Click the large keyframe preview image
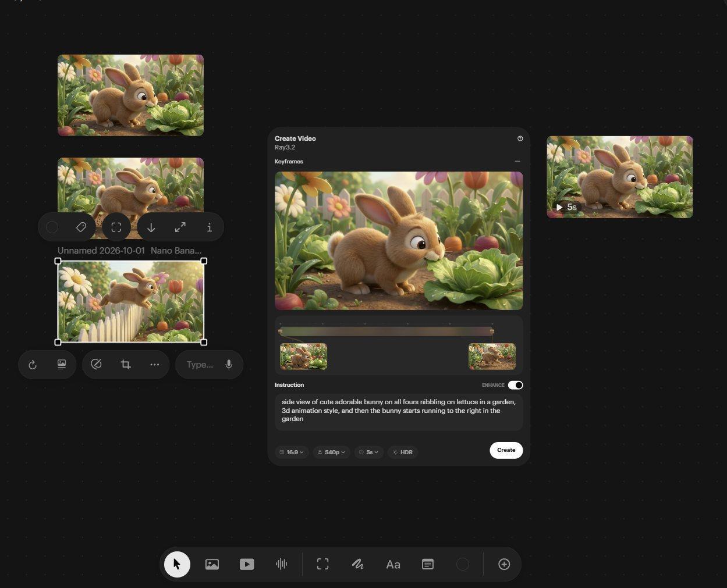 coord(399,241)
